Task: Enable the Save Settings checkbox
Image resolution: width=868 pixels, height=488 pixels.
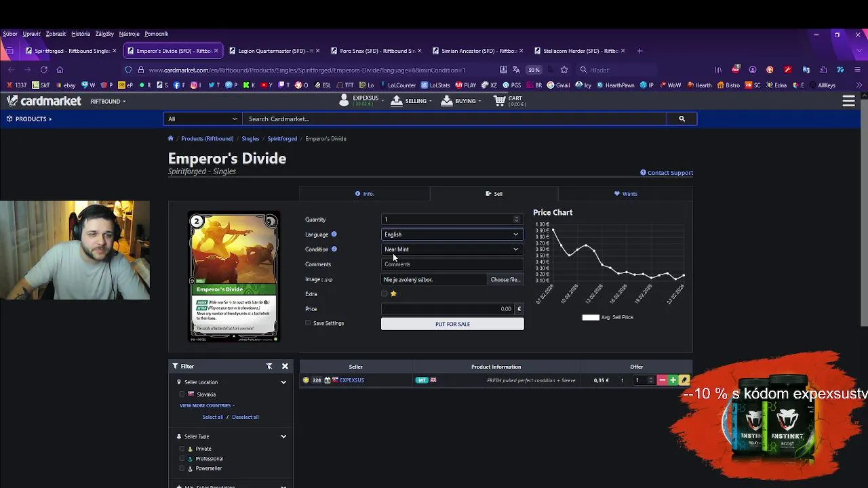Action: click(308, 323)
